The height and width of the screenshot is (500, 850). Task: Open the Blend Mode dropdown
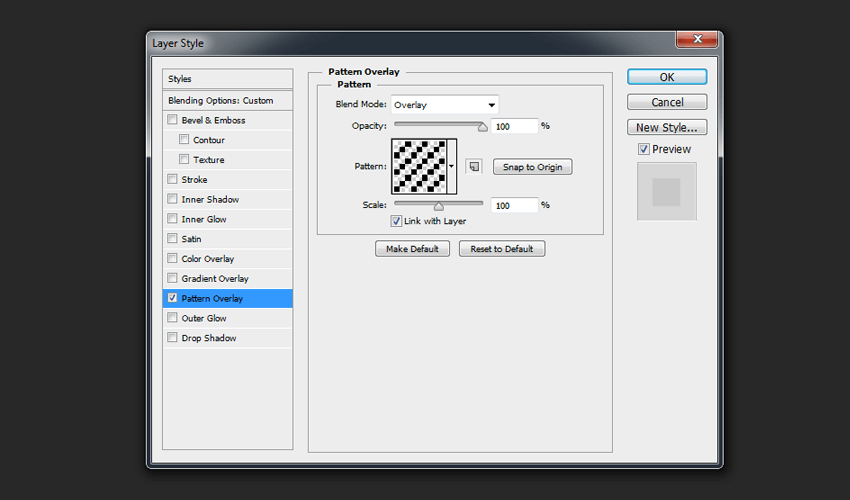pyautogui.click(x=444, y=105)
